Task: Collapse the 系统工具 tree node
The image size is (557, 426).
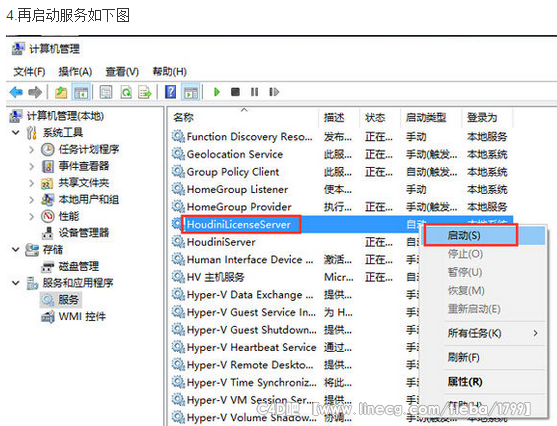Action: click(16, 133)
